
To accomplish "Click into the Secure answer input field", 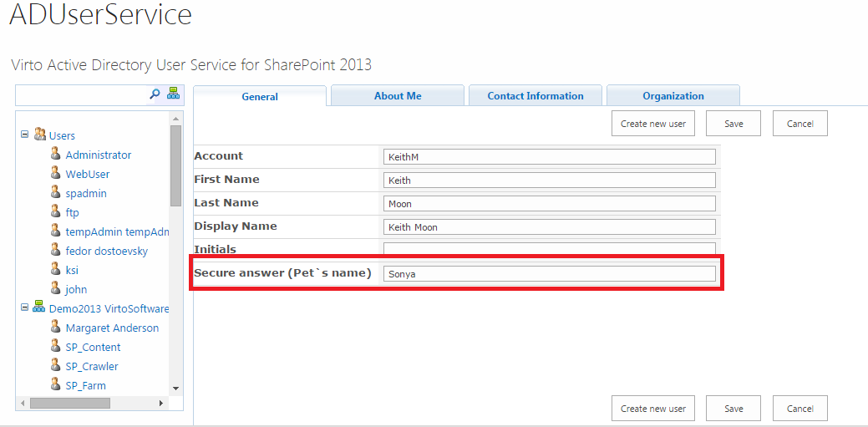I will coord(549,273).
